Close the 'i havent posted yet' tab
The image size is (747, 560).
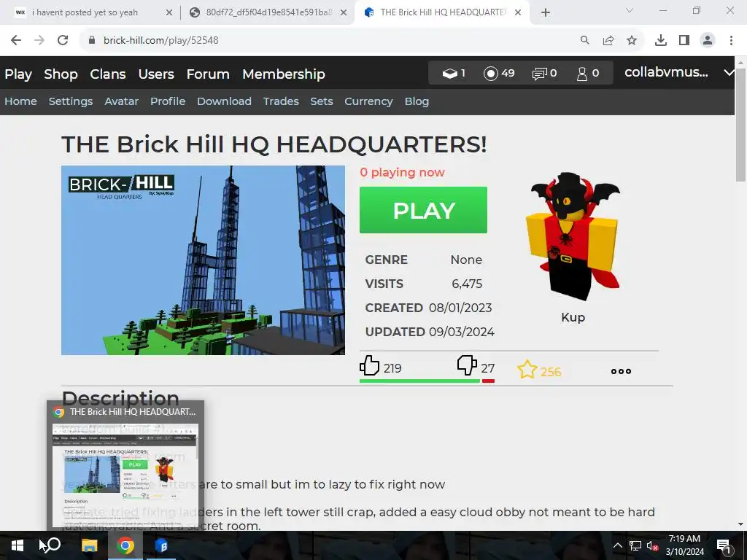pos(169,13)
